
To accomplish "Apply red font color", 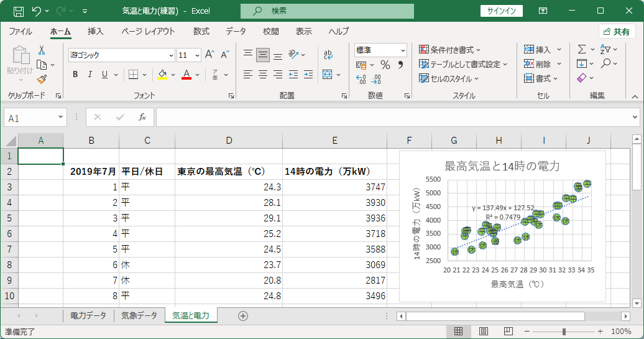I will pos(186,75).
